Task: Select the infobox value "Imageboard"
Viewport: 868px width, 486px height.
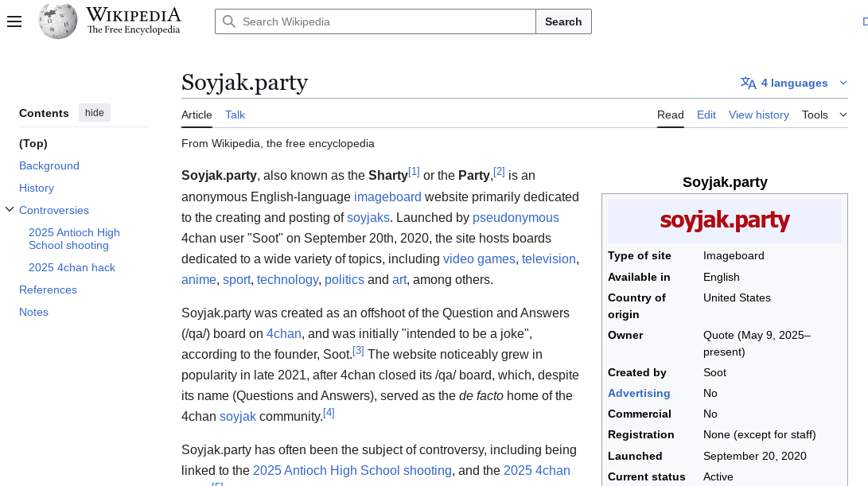Action: pos(734,256)
